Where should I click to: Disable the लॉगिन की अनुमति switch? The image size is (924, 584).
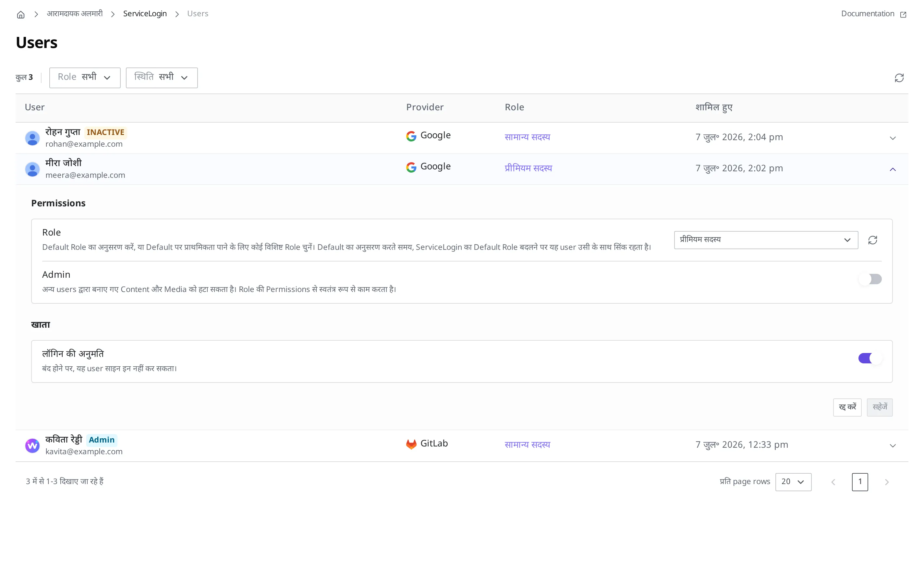(x=870, y=358)
